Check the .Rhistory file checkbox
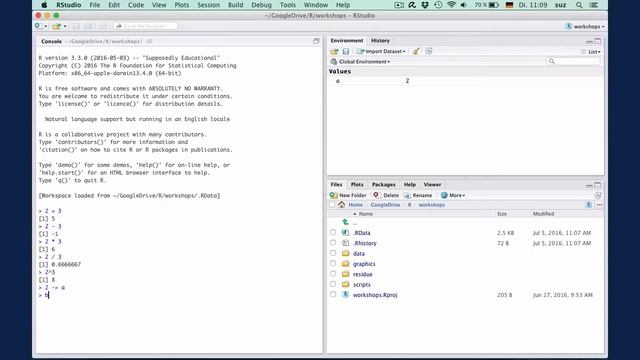Screen dimensions: 640x360 pyautogui.click(x=333, y=243)
